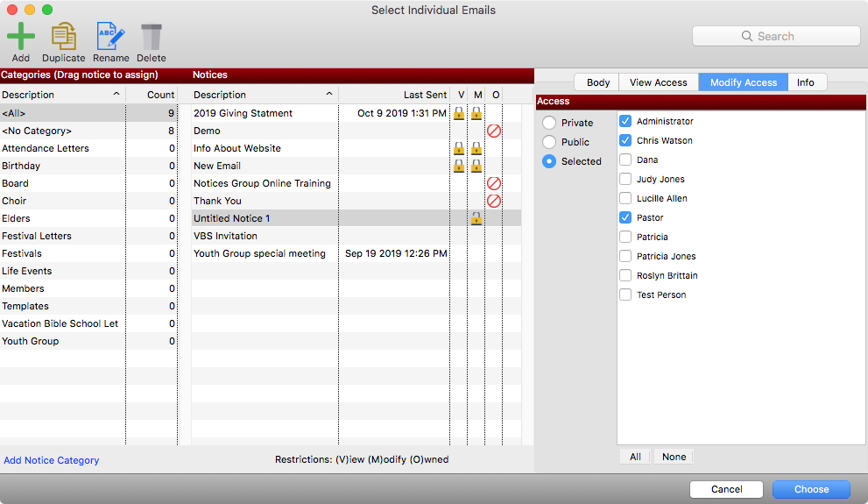Click the Duplicate notice icon
The width and height of the screenshot is (868, 504).
(x=63, y=37)
